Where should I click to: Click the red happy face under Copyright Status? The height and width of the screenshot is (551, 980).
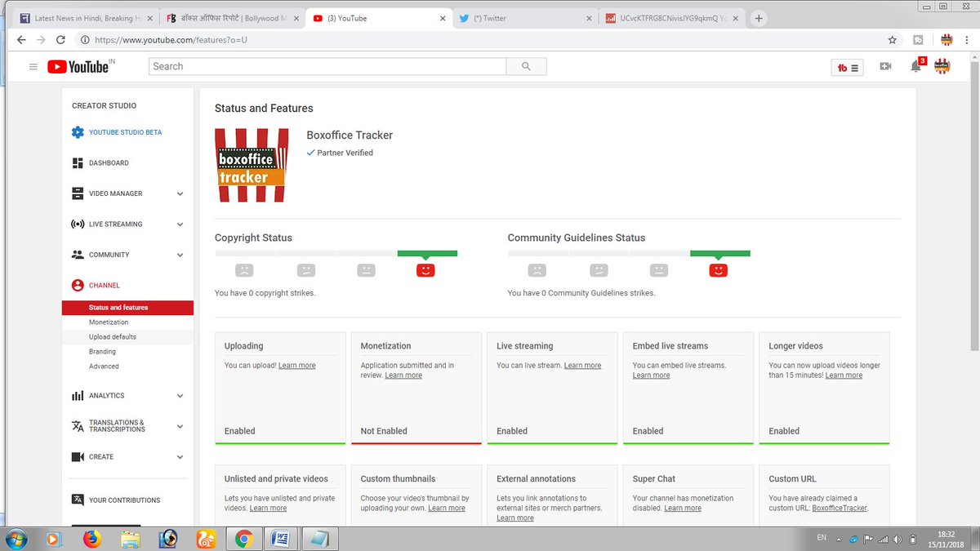425,270
